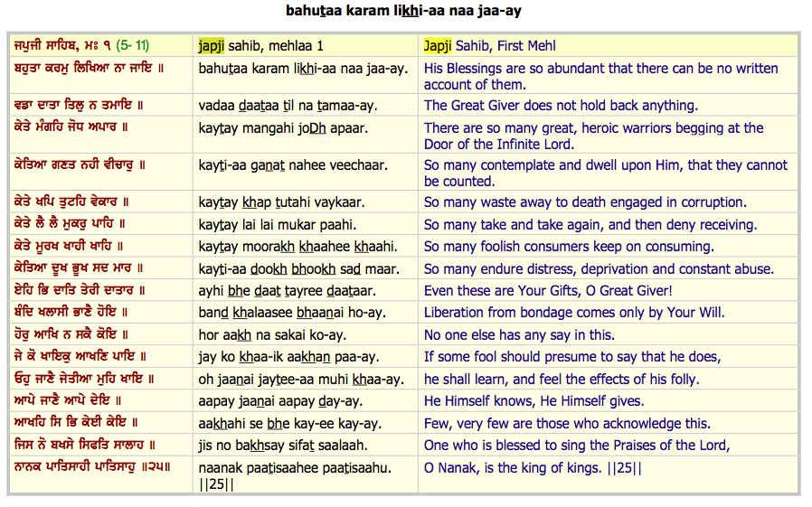Image resolution: width=812 pixels, height=507 pixels.
Task: Select the "kayti-aa ganat nahee veechaar" line
Action: 292,165
